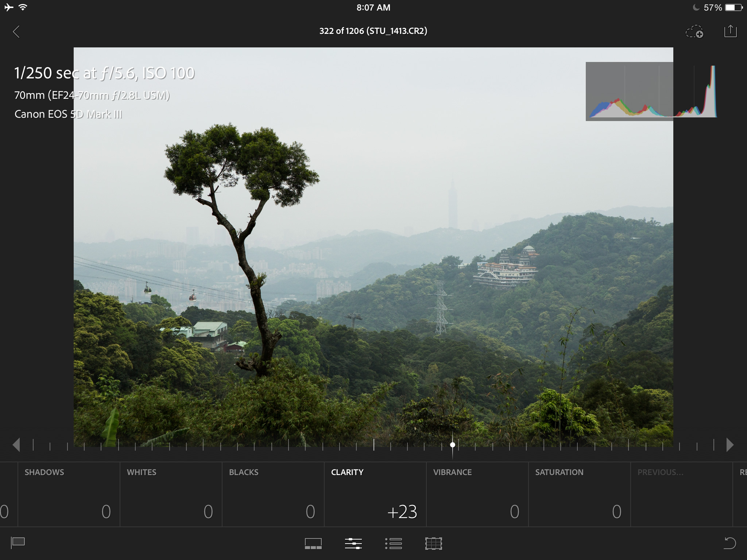Tap the Undo arrow icon
The width and height of the screenshot is (747, 560).
point(730,543)
